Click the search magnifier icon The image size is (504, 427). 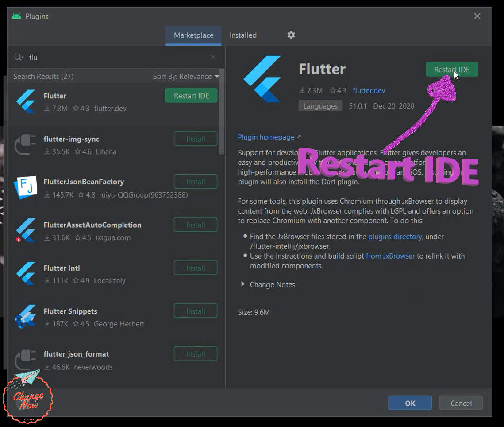(19, 57)
